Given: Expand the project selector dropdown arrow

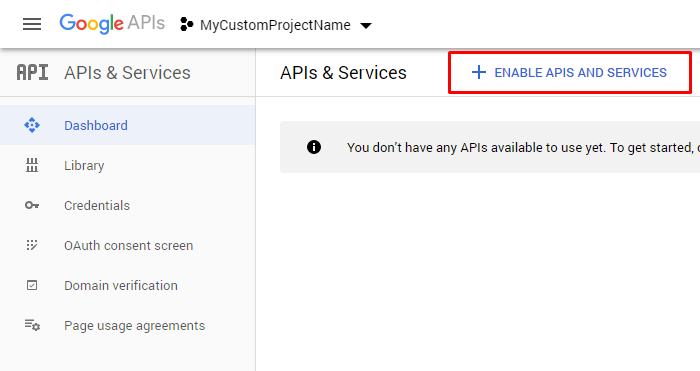Looking at the screenshot, I should (x=366, y=26).
